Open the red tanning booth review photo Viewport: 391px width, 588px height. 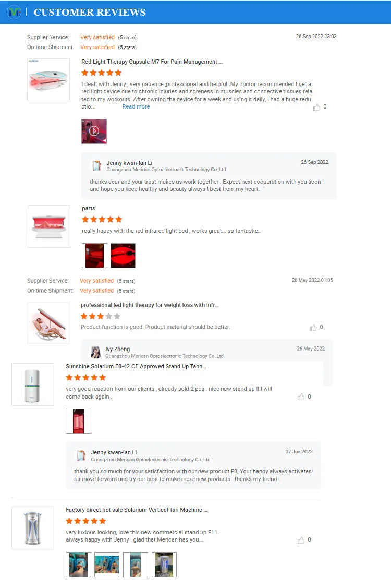78,421
